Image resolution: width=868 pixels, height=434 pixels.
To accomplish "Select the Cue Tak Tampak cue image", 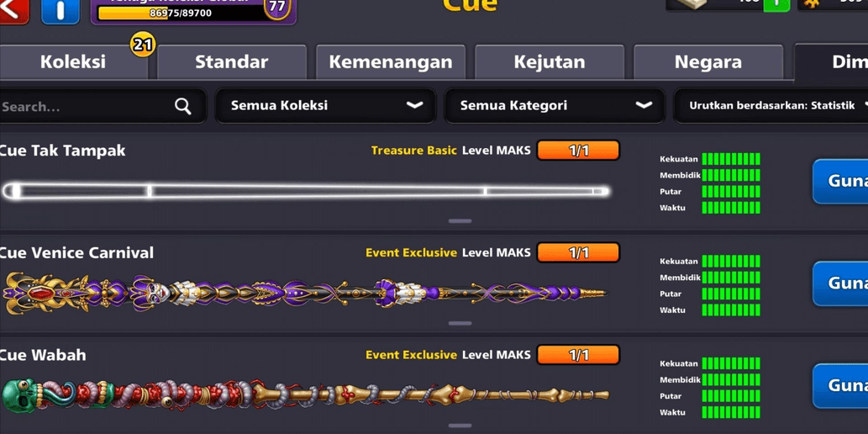I will point(306,191).
